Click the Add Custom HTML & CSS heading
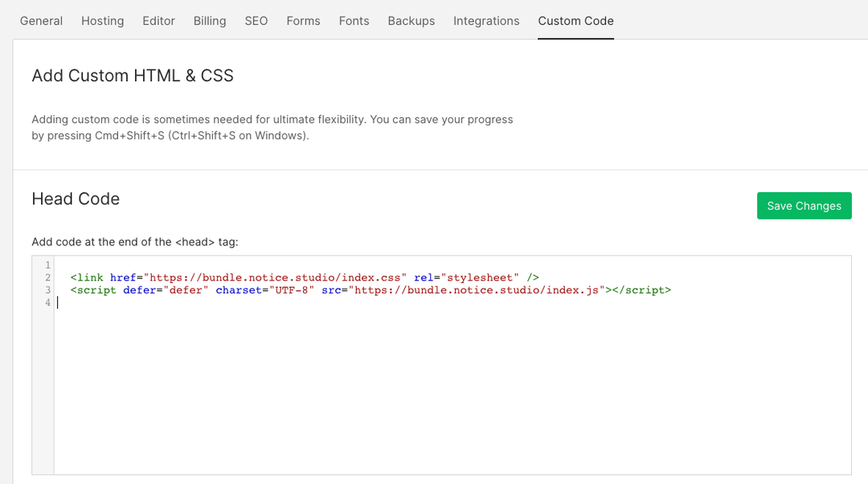Image resolution: width=868 pixels, height=484 pixels. click(x=133, y=76)
